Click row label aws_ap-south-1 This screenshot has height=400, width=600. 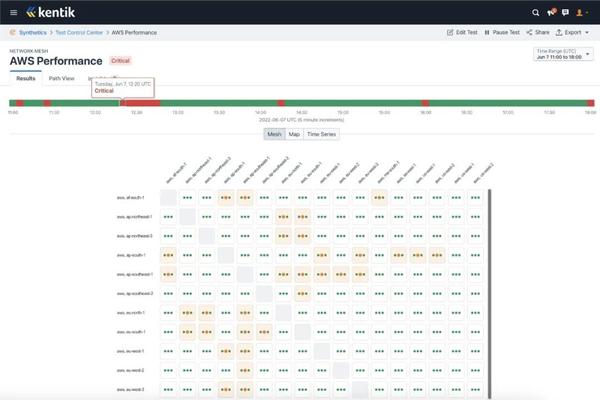(x=131, y=255)
